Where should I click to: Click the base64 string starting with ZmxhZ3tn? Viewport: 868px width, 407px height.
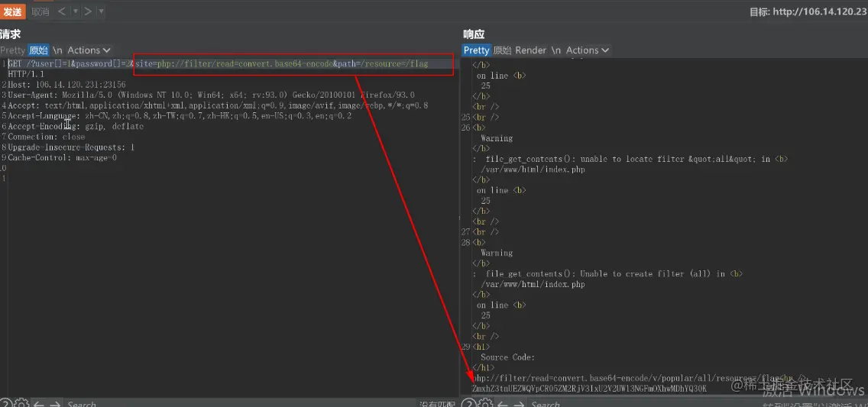tap(589, 389)
